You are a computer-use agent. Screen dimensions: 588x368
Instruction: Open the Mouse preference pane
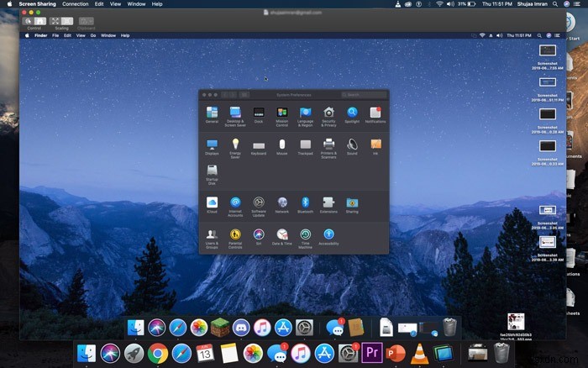(x=282, y=147)
